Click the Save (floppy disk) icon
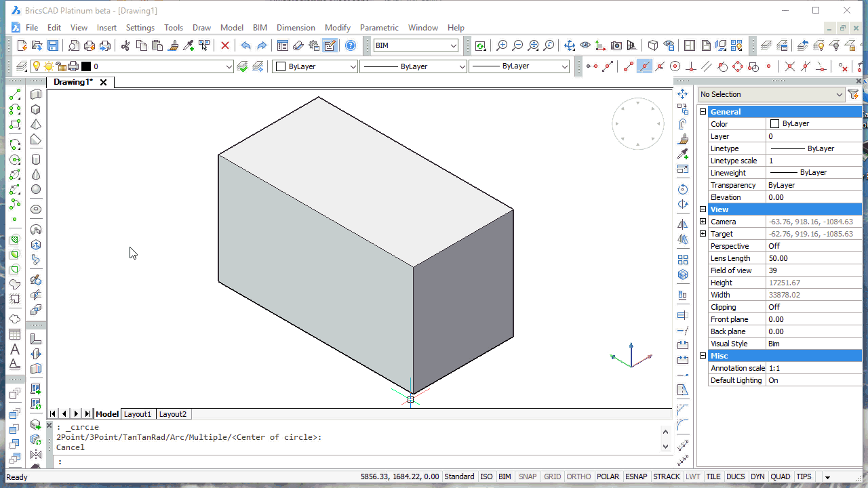Image resolution: width=868 pixels, height=488 pixels. (x=52, y=45)
